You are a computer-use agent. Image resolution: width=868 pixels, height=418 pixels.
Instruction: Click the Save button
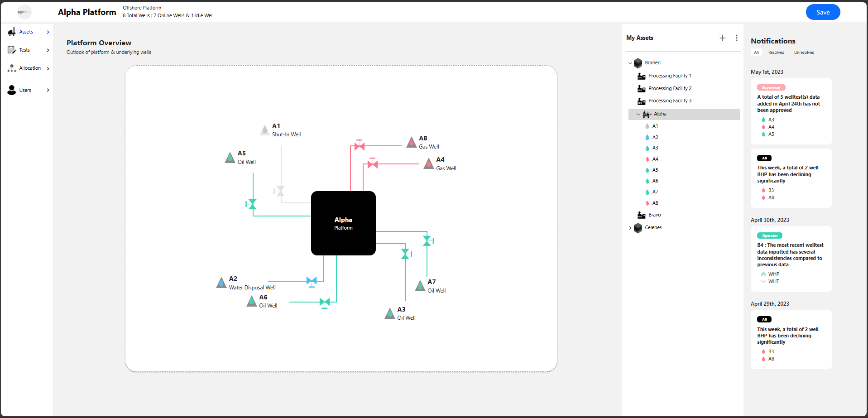tap(823, 12)
